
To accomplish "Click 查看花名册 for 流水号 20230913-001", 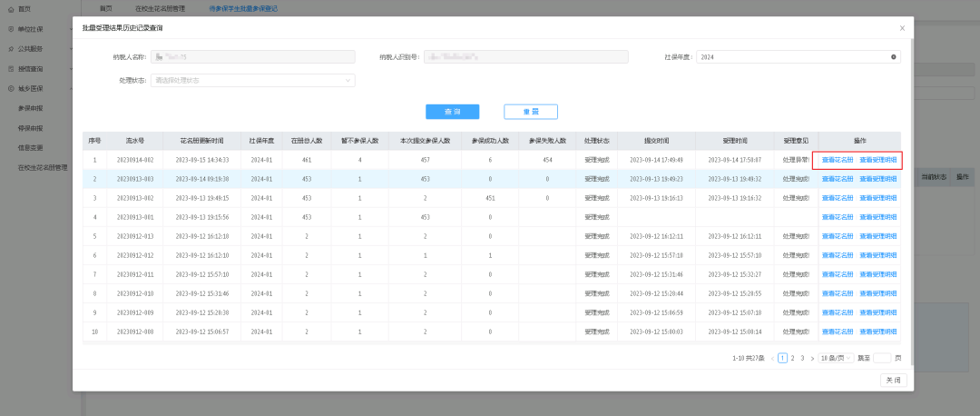I will (838, 217).
